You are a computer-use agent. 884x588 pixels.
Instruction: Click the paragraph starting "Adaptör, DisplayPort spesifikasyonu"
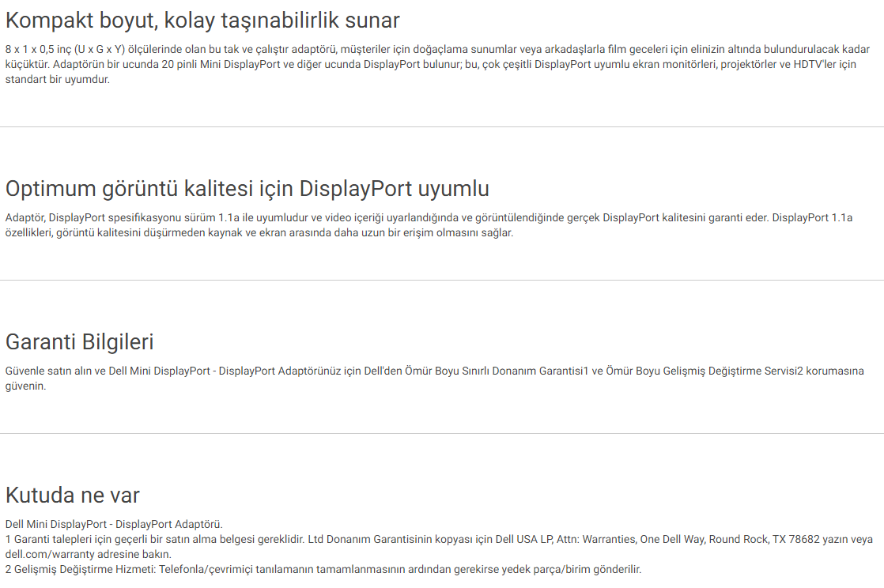point(429,225)
